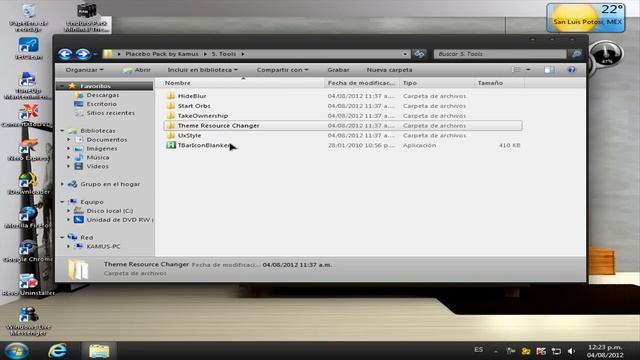Viewport: 640px width, 360px height.
Task: Select the HideBlur folder icon
Action: point(171,96)
